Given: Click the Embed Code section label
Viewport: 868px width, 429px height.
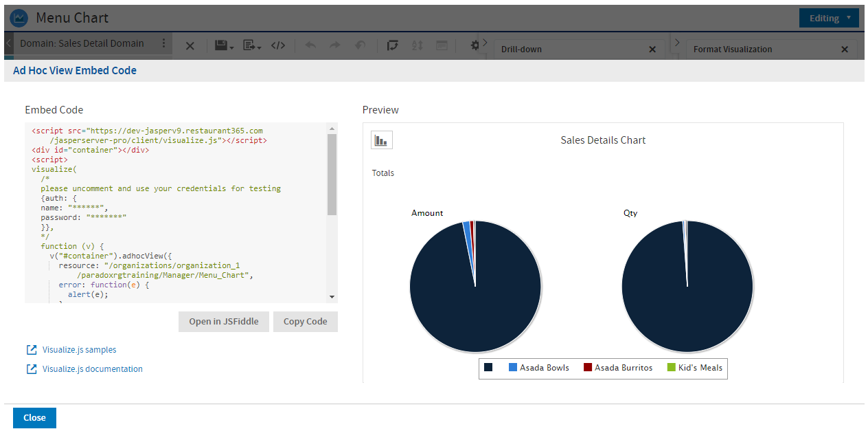Looking at the screenshot, I should coord(54,110).
